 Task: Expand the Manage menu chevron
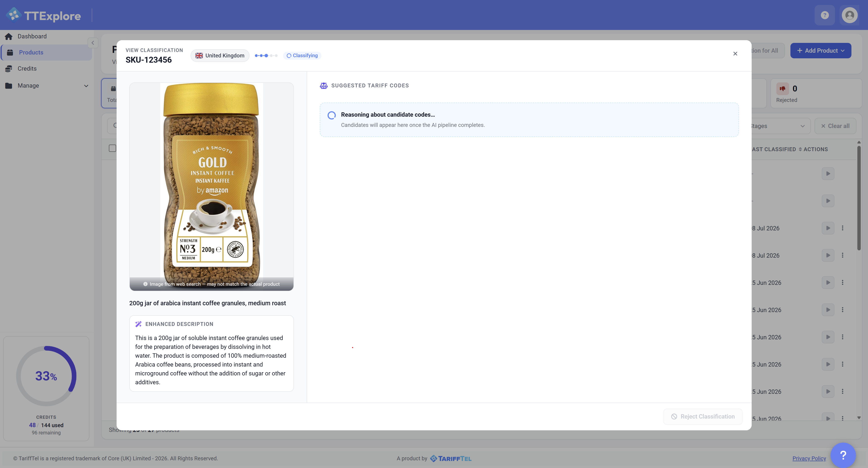(86, 86)
